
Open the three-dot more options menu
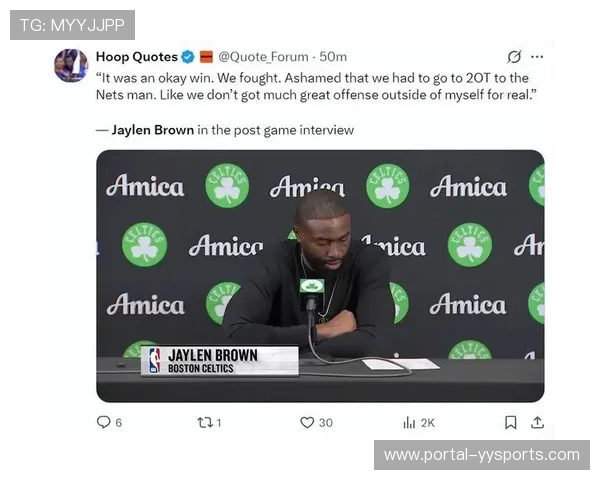[x=537, y=57]
